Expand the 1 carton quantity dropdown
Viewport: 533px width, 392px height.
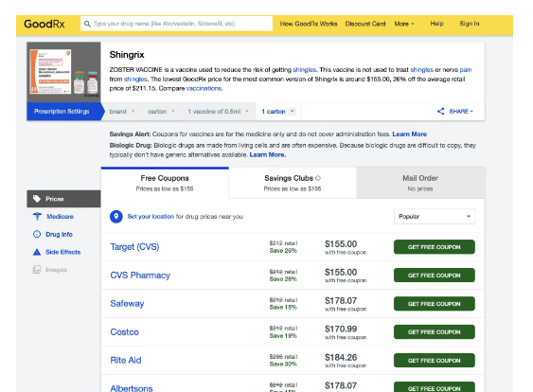coord(292,111)
